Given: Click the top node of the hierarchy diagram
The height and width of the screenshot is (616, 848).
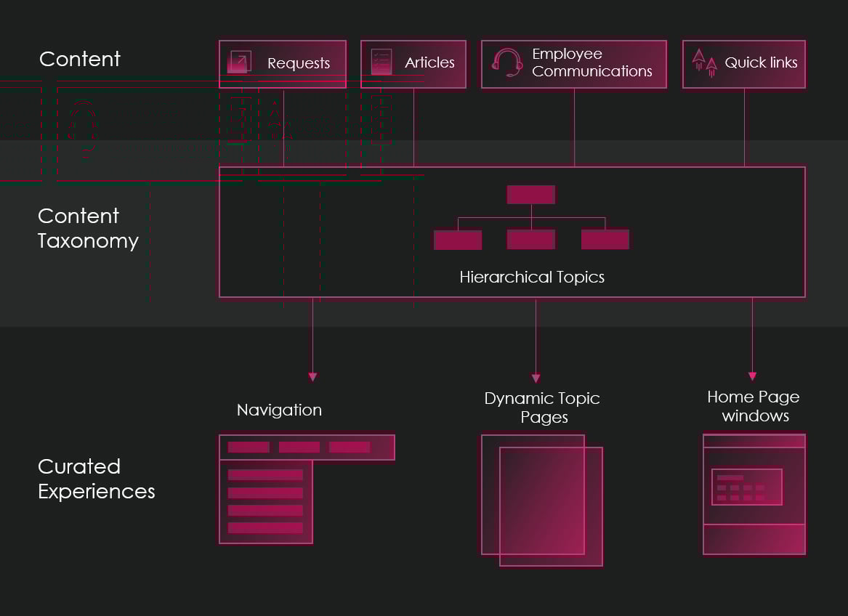Looking at the screenshot, I should click(531, 195).
